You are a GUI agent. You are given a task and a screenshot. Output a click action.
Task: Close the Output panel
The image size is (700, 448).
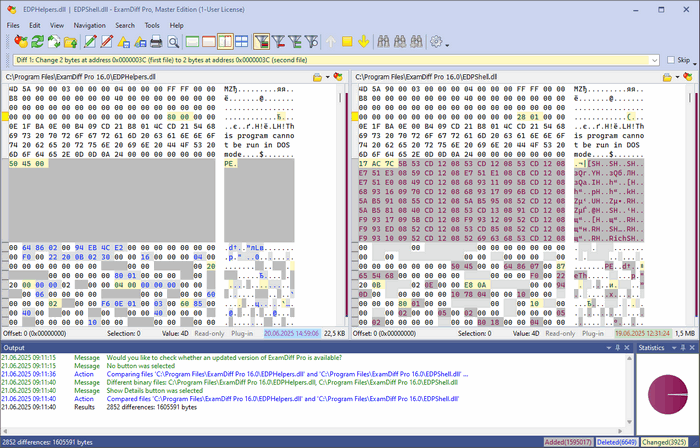(626, 347)
